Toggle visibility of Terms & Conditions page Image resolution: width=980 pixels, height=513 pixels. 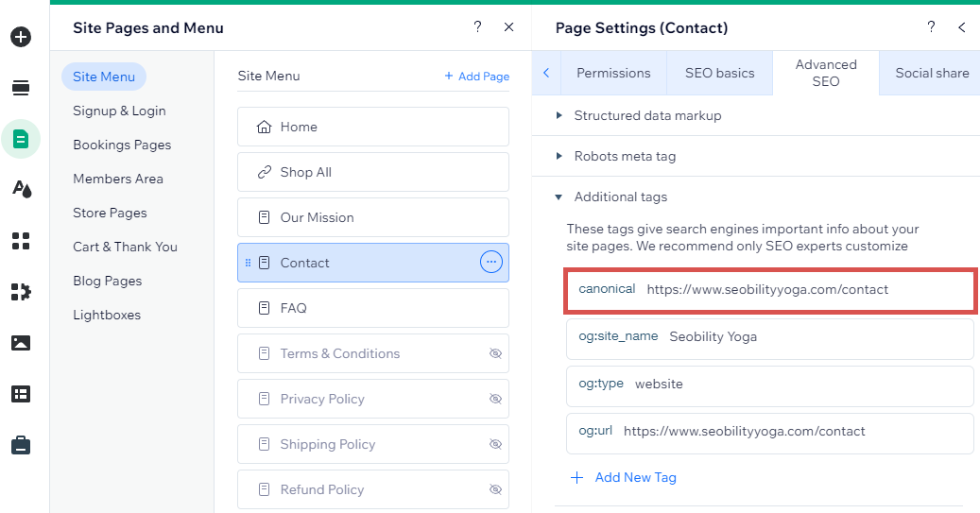point(495,353)
